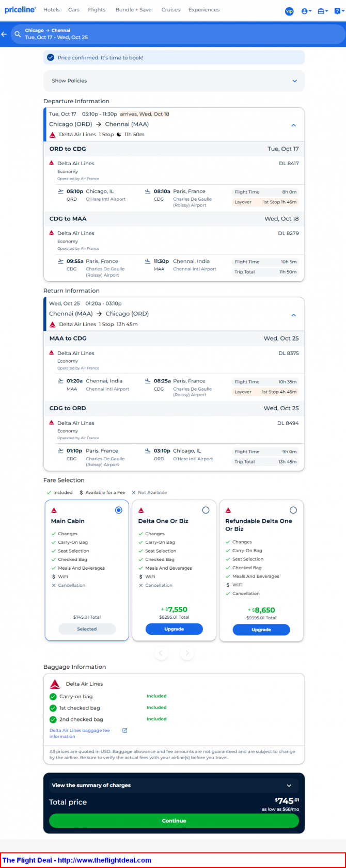This screenshot has width=346, height=868.
Task: Click Layover 1st Stop 1h 45m badge
Action: (265, 202)
